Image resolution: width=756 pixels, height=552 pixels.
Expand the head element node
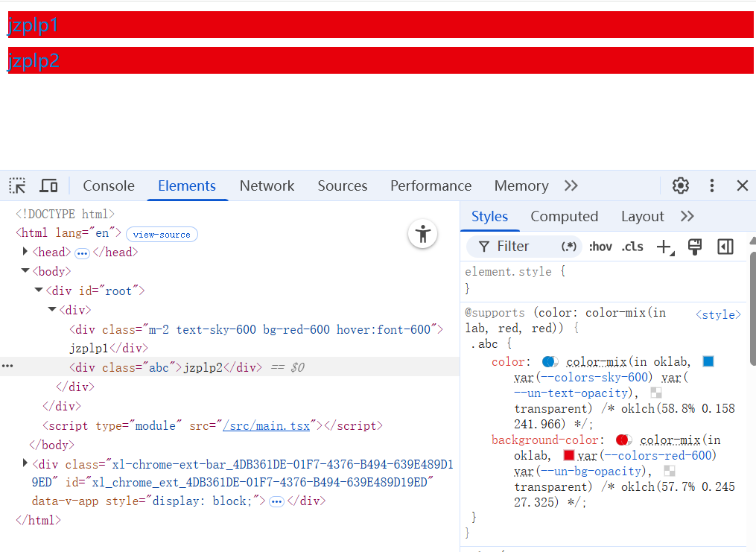click(25, 251)
